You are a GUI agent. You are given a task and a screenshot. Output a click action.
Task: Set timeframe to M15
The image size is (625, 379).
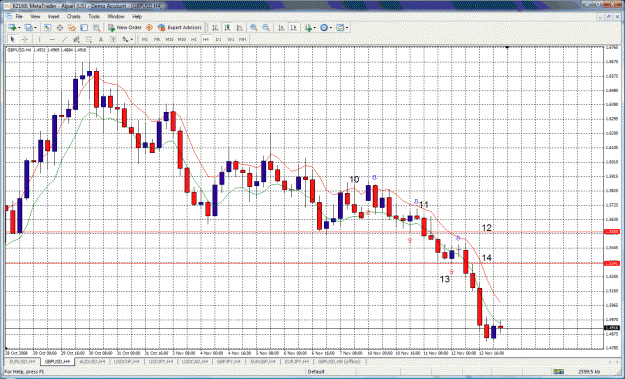tap(169, 39)
